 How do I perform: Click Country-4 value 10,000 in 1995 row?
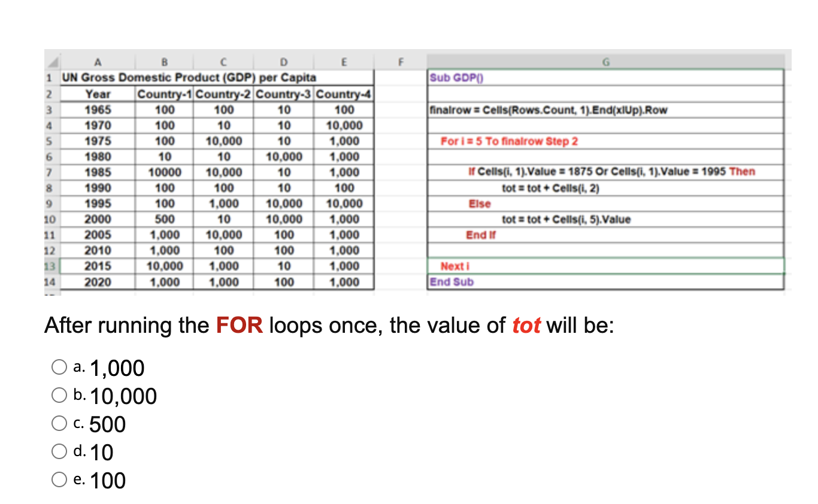[344, 204]
